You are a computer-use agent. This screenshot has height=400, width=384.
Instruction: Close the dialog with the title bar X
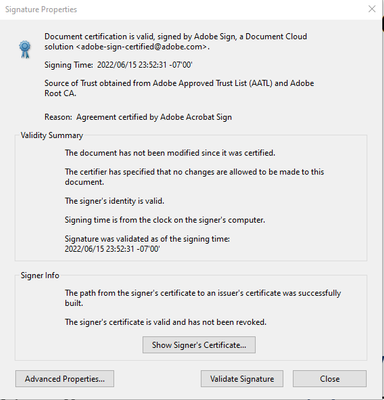click(372, 9)
